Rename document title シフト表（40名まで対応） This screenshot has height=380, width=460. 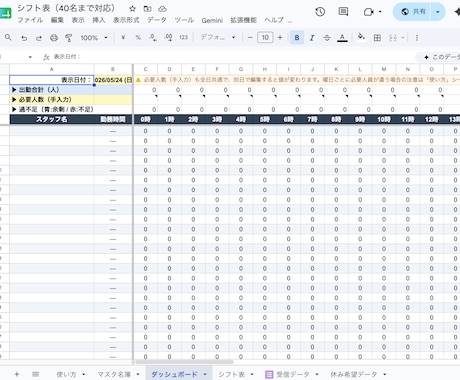(x=66, y=8)
